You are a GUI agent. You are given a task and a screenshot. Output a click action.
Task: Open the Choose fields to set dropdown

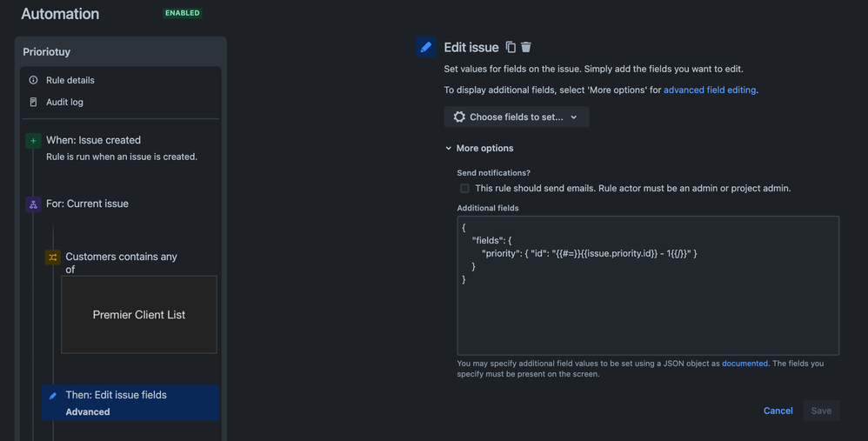[x=517, y=117]
